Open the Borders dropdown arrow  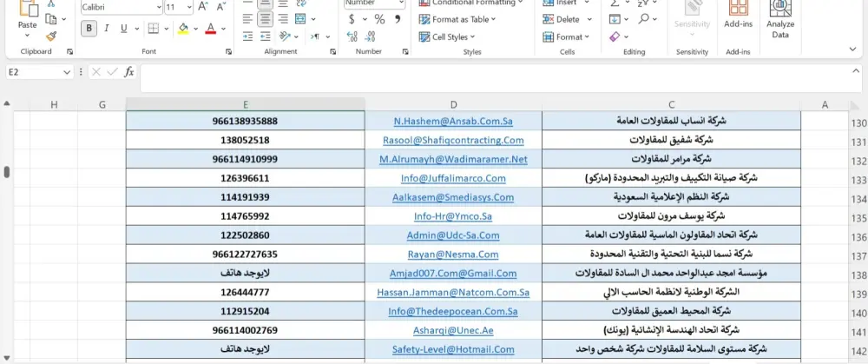click(166, 29)
